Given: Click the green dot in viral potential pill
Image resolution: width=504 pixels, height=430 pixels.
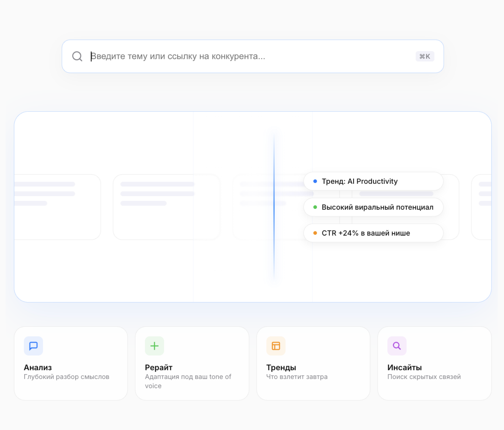Looking at the screenshot, I should pyautogui.click(x=315, y=207).
